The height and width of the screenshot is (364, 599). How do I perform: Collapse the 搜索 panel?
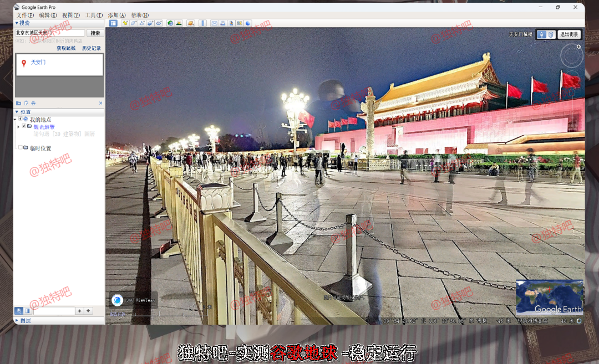click(17, 23)
